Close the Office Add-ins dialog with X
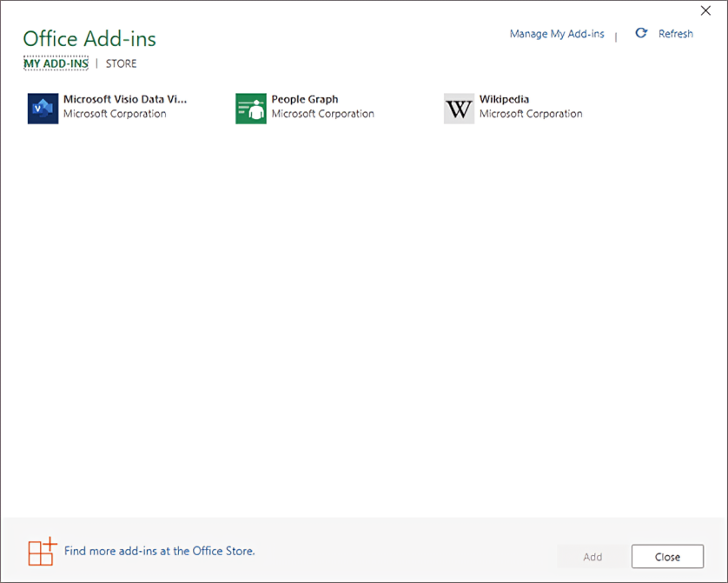Screen dimensions: 728x583 pyautogui.click(x=705, y=10)
